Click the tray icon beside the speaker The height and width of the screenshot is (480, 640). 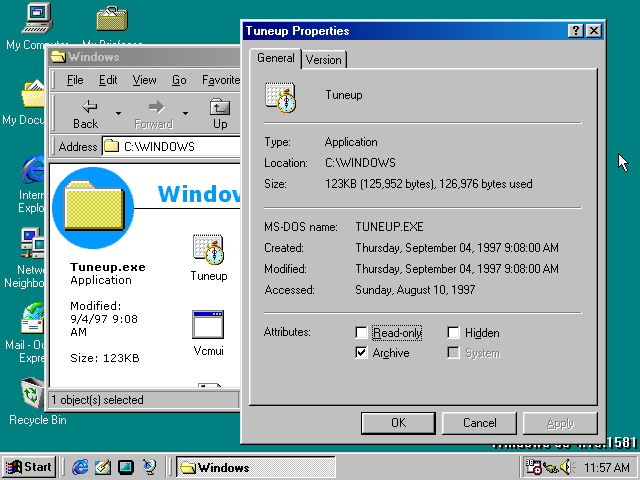coord(550,467)
